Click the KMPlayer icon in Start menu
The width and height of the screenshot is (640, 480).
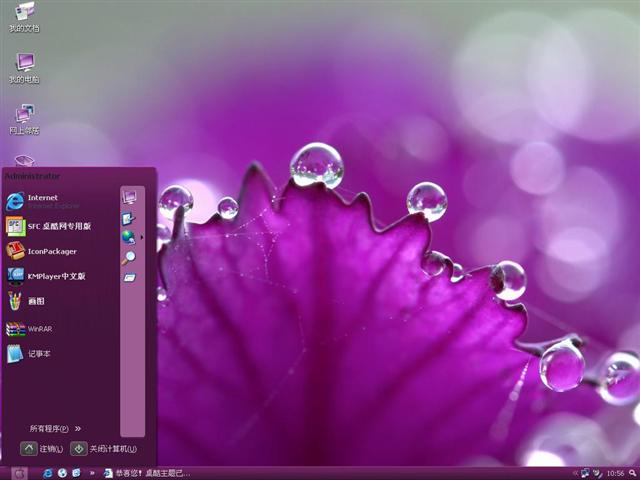pos(16,276)
